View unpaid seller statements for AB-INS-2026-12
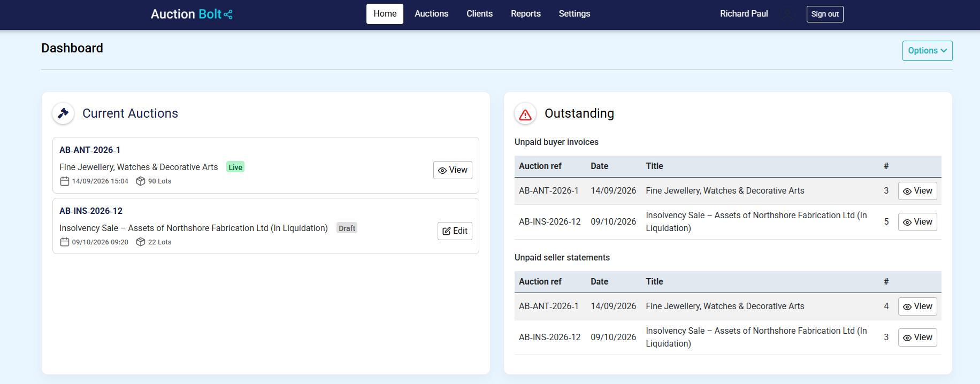980x384 pixels. 917,337
